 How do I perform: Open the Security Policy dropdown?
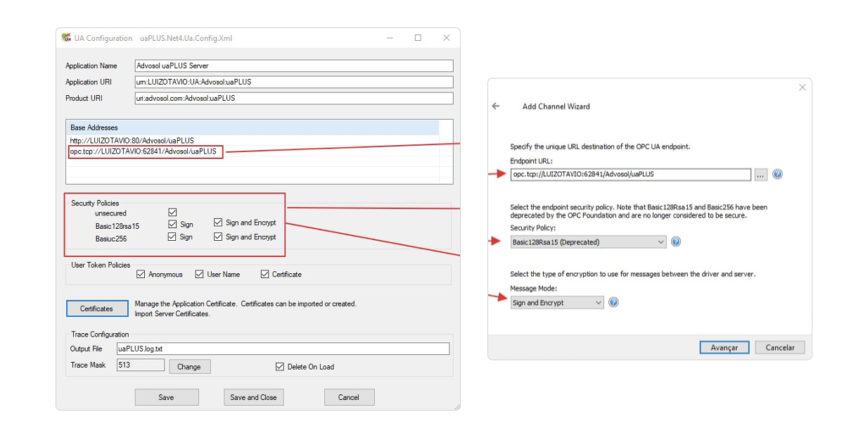tap(588, 242)
